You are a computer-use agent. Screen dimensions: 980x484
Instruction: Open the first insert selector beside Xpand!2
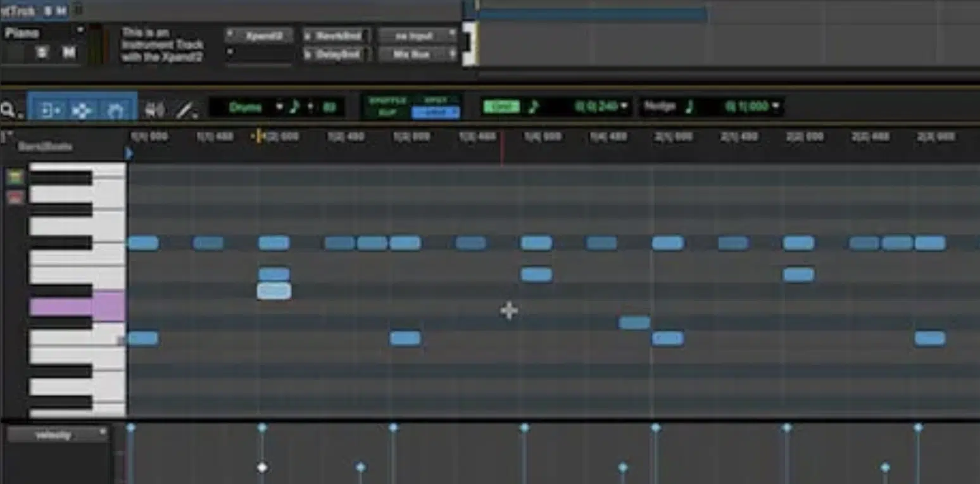(x=230, y=34)
